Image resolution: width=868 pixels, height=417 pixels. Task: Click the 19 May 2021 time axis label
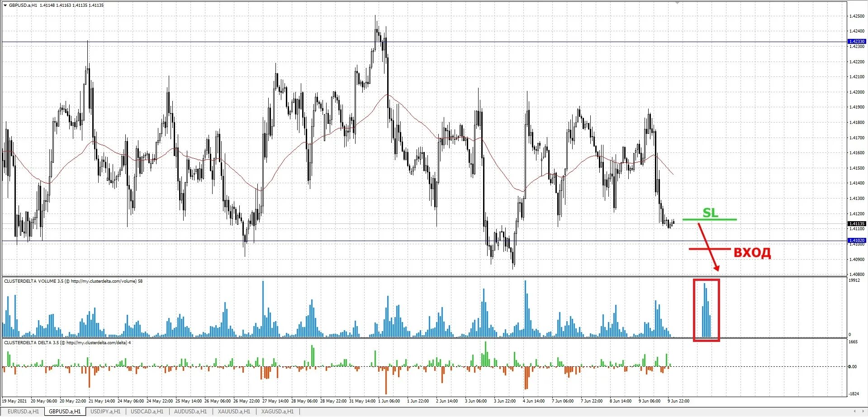point(15,401)
